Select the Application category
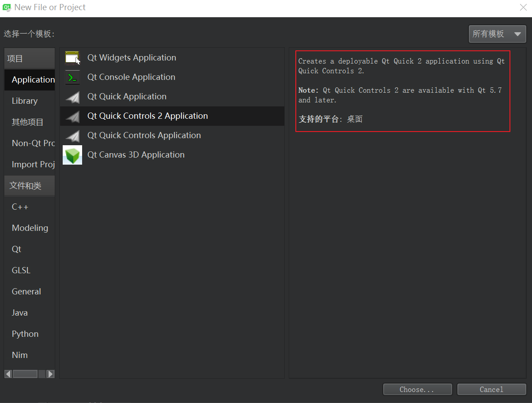The width and height of the screenshot is (532, 403). pos(30,80)
